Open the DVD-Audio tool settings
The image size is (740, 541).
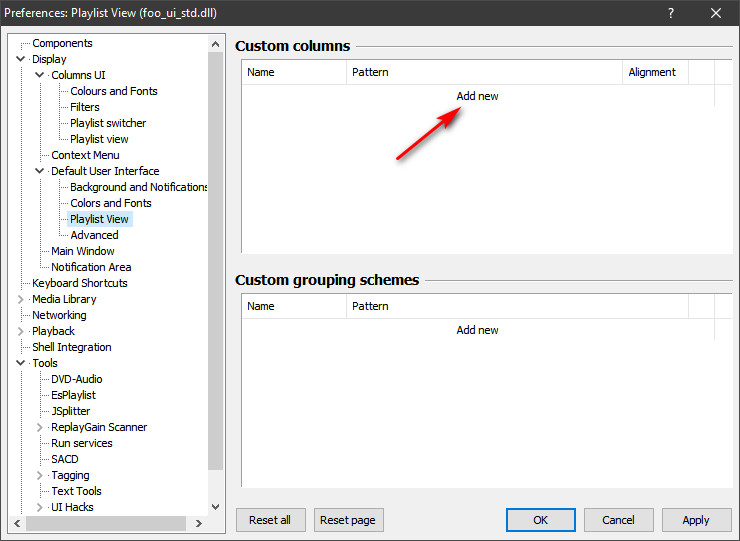tap(76, 379)
